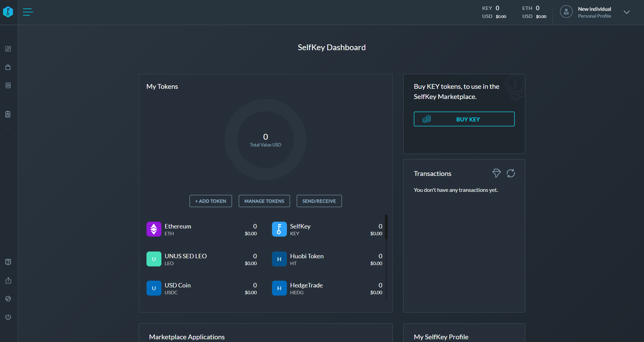Click the Huobi Token icon
Viewport: 644px width, 342px height.
click(x=279, y=259)
